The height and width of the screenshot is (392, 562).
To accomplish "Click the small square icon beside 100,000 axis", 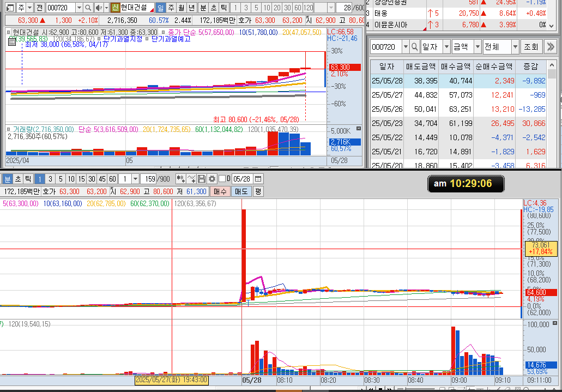I will point(555,323).
